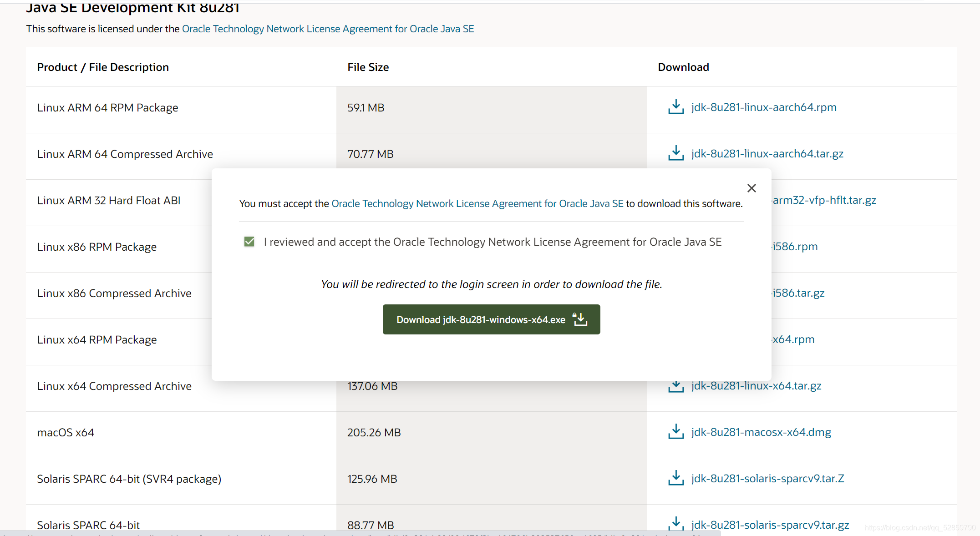Click download icon beside jdk-8u281-linux-x64.tar.gz
Screen dimensions: 980x536
pyautogui.click(x=676, y=386)
